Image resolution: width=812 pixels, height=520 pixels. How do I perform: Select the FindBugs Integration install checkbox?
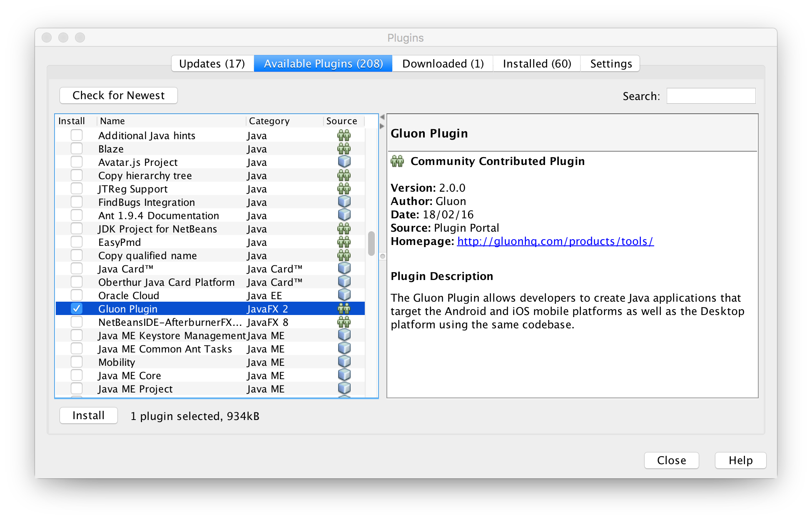[77, 202]
